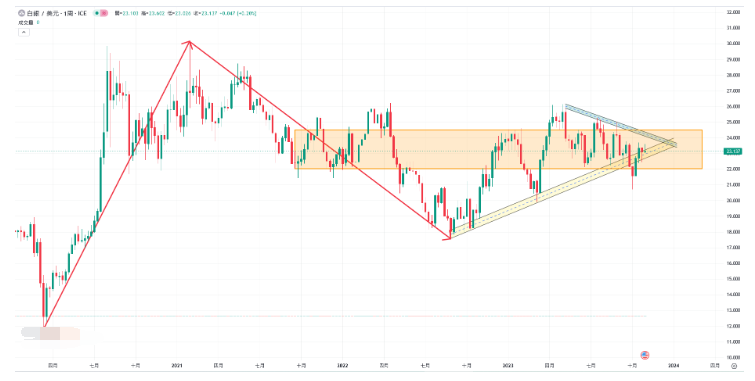This screenshot has width=755, height=381.
Task: Click the 18.000 price axis label
Action: [x=733, y=232]
